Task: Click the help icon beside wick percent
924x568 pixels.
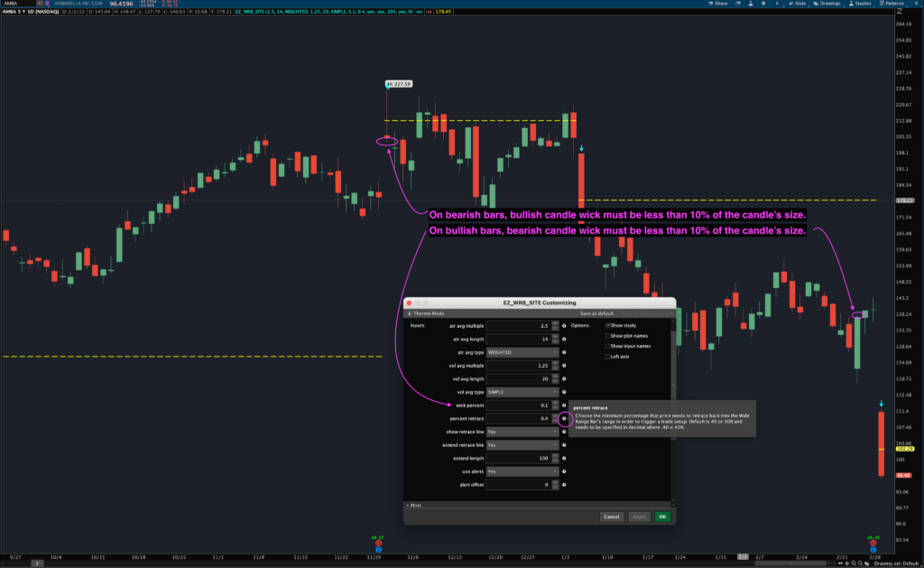Action: pos(564,406)
